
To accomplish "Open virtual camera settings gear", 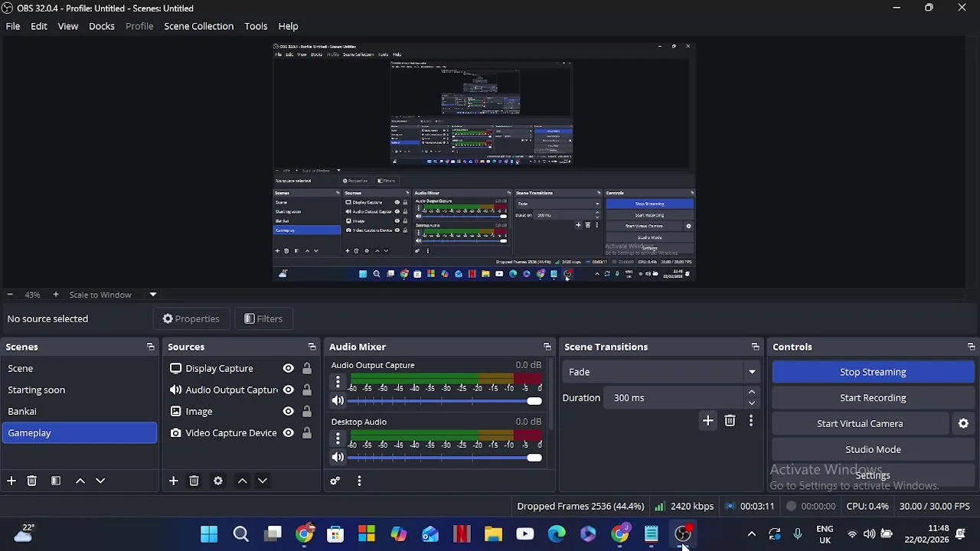I will point(963,423).
